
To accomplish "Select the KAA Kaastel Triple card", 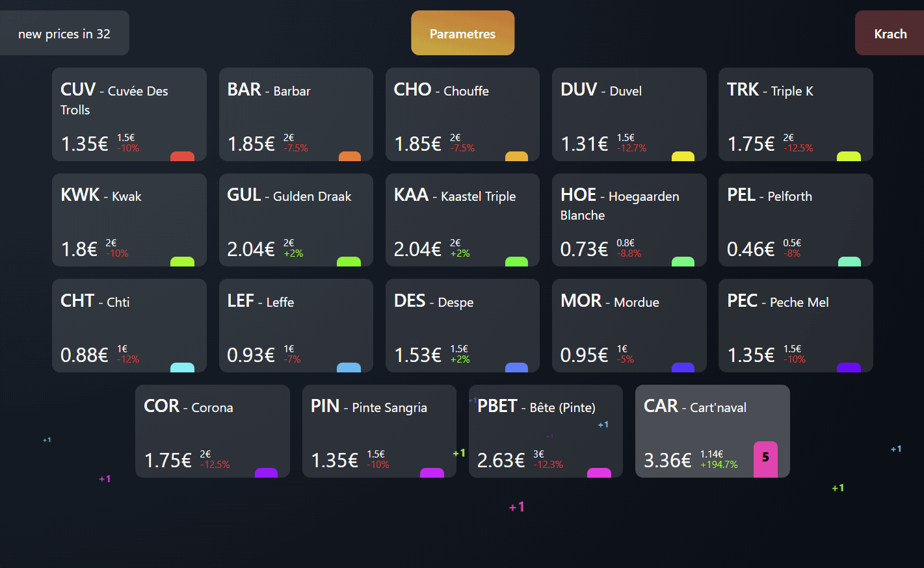I will (x=462, y=220).
